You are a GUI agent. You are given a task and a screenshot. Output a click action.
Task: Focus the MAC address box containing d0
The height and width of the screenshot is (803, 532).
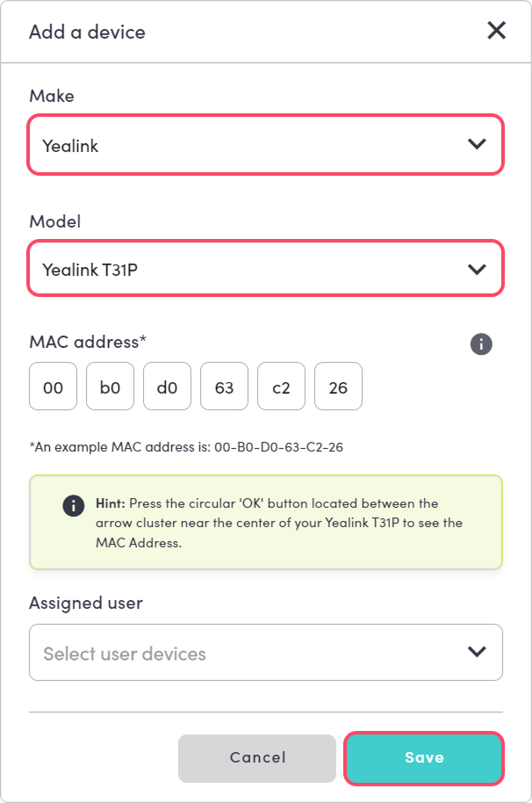point(167,387)
